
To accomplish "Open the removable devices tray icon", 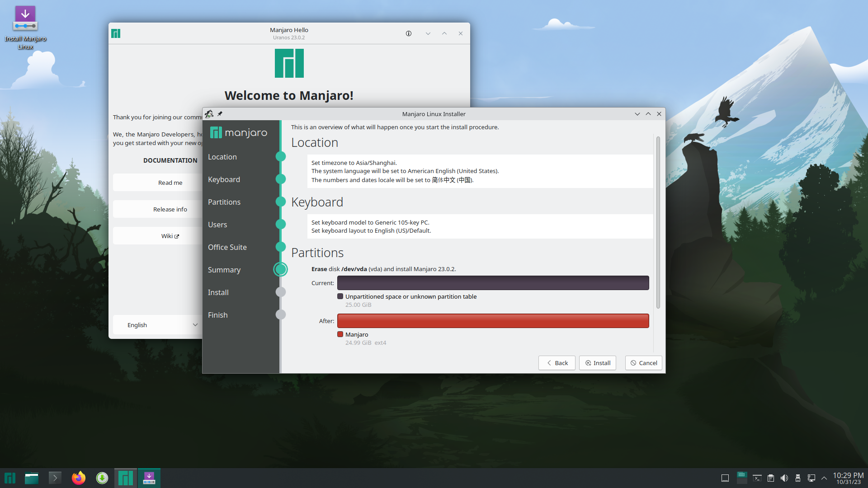I will click(798, 478).
